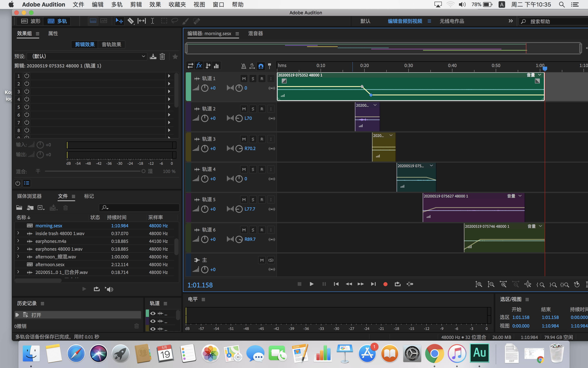The height and width of the screenshot is (368, 588).
Task: Click Zoom Out Full icon
Action: [x=528, y=284]
